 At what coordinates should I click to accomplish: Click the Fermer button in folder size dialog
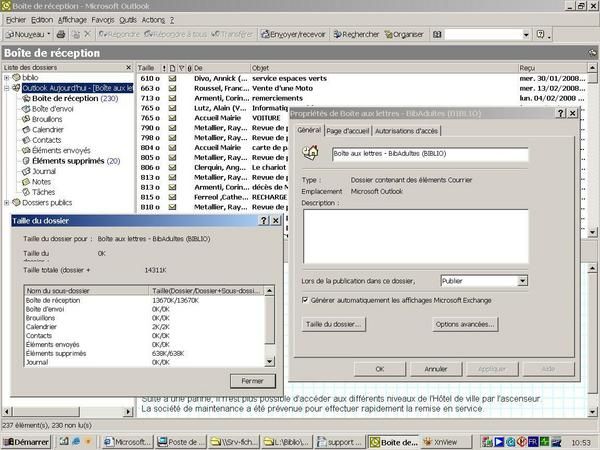pos(253,381)
